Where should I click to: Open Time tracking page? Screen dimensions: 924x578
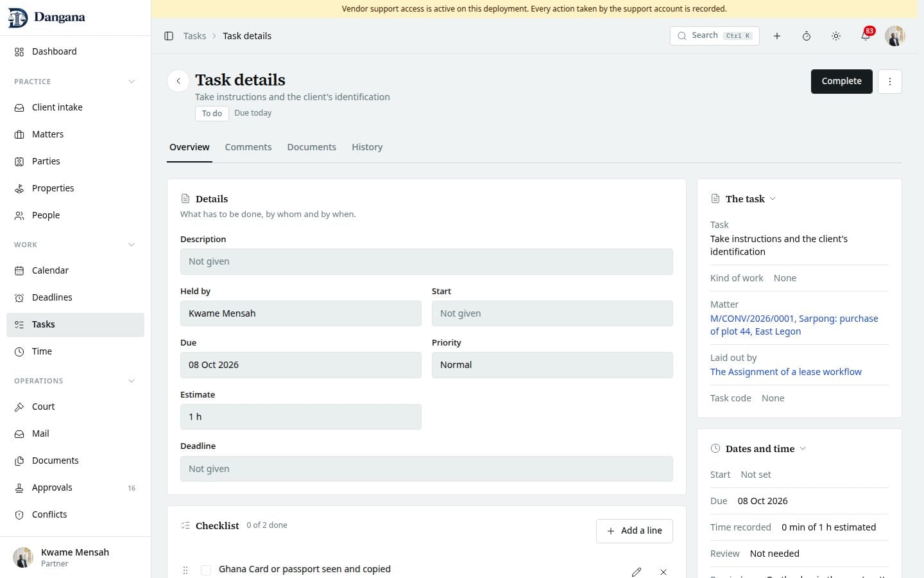tap(75, 351)
